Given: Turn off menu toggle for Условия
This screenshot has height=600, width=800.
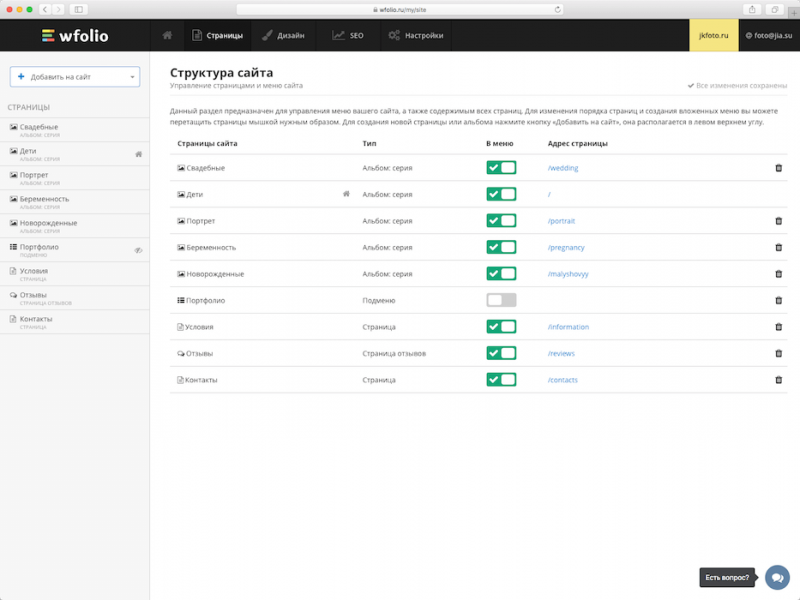Looking at the screenshot, I should (x=501, y=327).
